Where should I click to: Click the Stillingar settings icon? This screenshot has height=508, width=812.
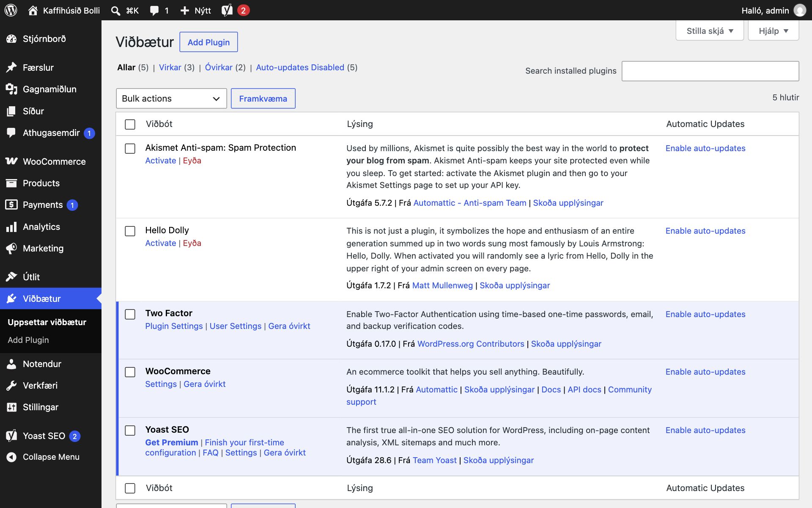11,407
